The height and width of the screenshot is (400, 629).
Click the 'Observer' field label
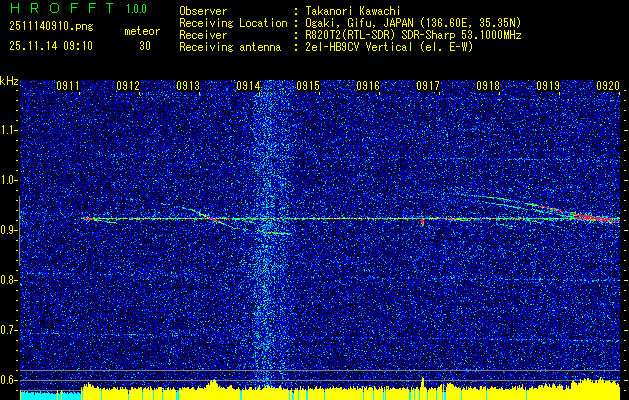click(203, 11)
